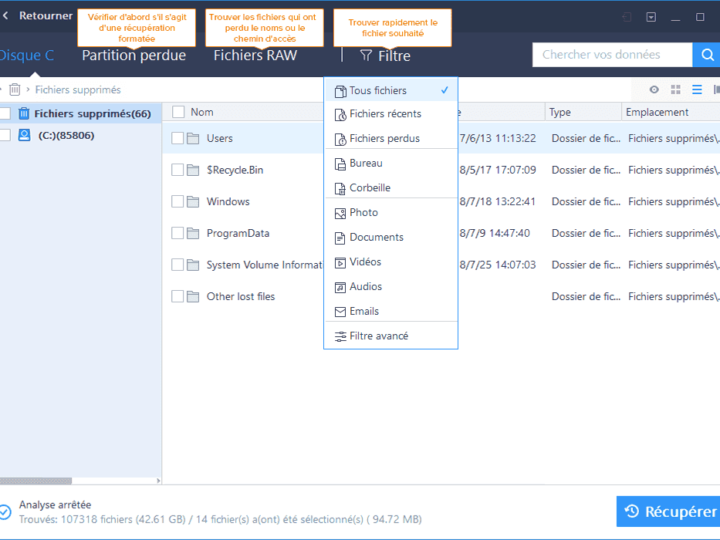The height and width of the screenshot is (540, 720).
Task: Click the trash icon in breadcrumb
Action: pyautogui.click(x=15, y=90)
